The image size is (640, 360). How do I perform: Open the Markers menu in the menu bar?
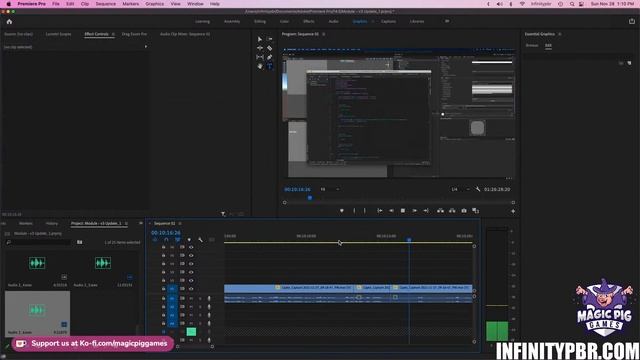pyautogui.click(x=131, y=4)
